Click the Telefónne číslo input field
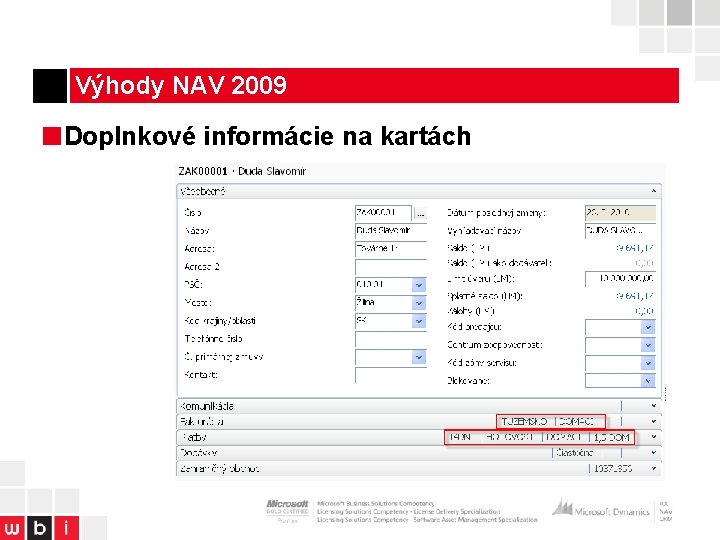Screen dimensions: 720x540 click(391, 339)
